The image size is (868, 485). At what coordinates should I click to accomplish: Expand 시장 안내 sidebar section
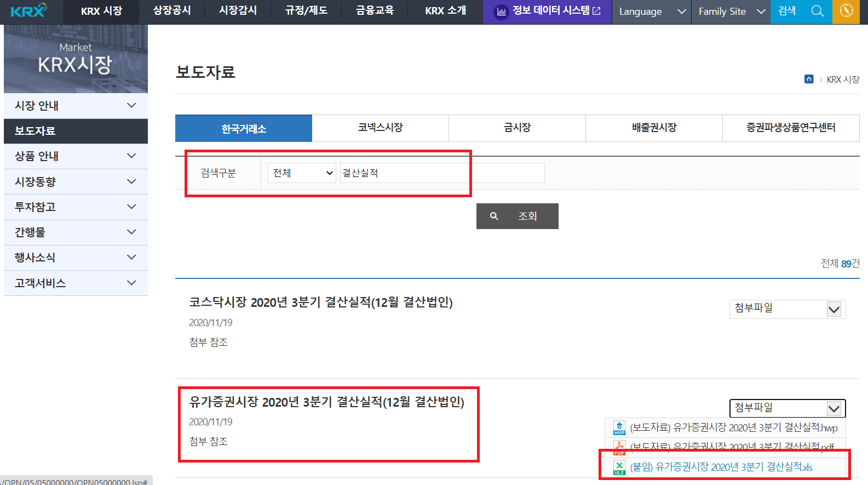76,106
